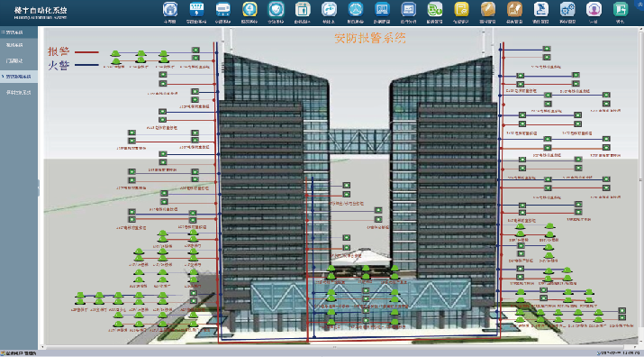Open the air conditioner system icon
The width and height of the screenshot is (644, 357).
pos(223,9)
